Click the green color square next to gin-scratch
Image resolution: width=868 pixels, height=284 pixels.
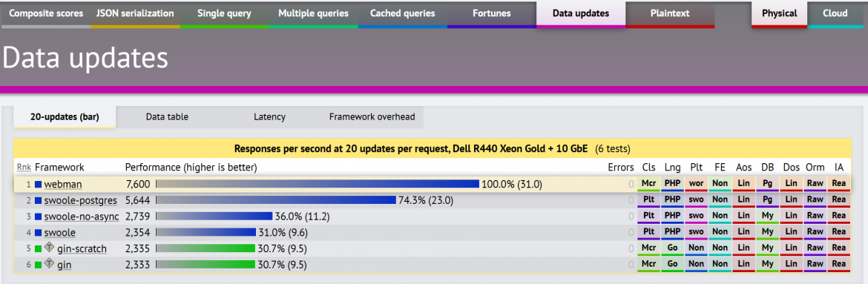point(38,249)
